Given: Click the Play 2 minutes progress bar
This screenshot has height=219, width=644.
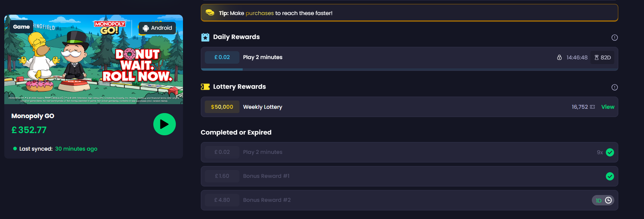Looking at the screenshot, I should (409, 69).
